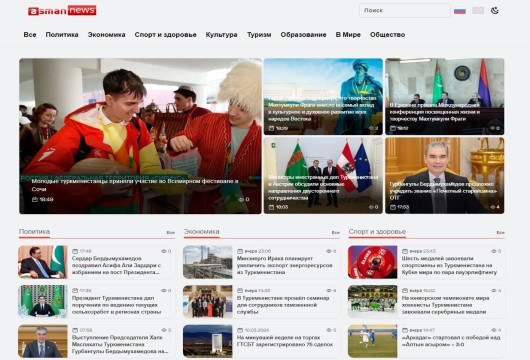This screenshot has width=530, height=360.
Task: Click the eye icon on the Makhtumkuli statue card
Action: [371, 128]
